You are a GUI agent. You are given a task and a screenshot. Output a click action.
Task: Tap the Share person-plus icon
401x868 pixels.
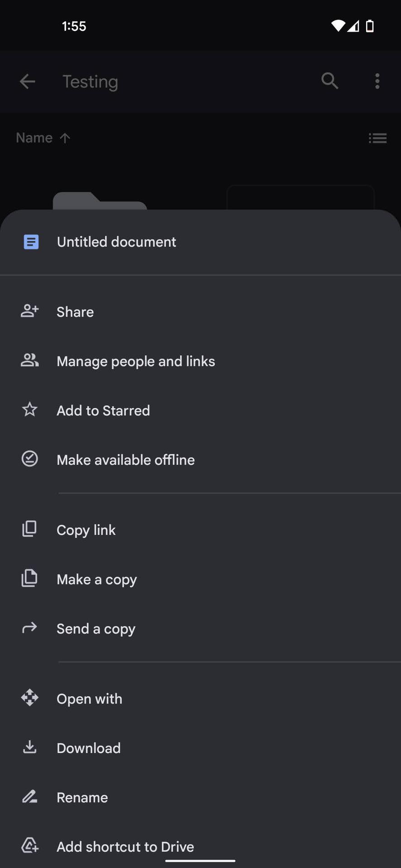coord(30,311)
